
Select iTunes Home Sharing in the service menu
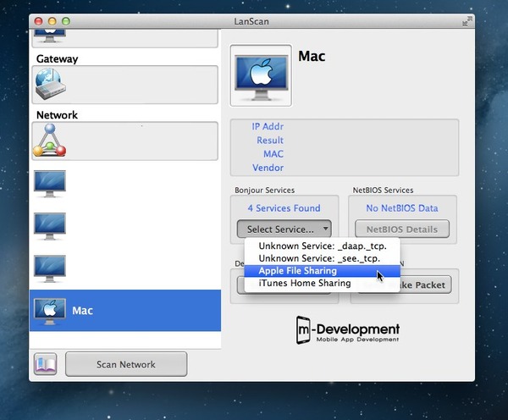click(x=323, y=283)
